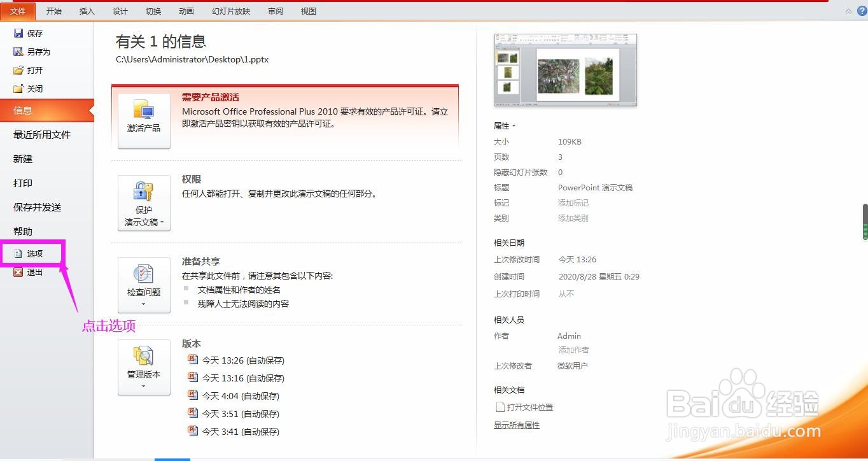Select Info (信息) in the sidebar
The width and height of the screenshot is (868, 461).
tap(47, 110)
